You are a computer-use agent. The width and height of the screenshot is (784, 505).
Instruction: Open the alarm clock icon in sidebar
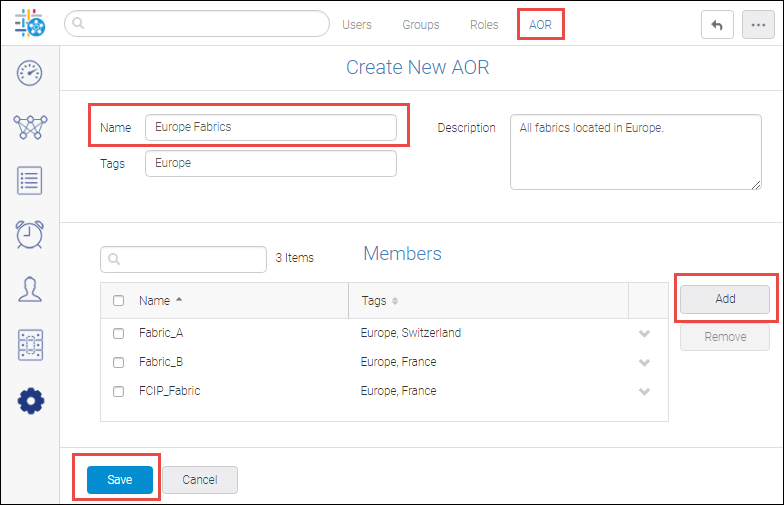pos(30,235)
